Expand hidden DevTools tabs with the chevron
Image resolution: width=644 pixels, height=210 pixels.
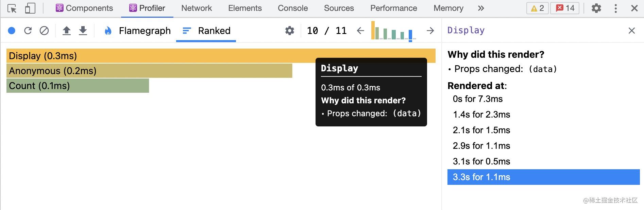pos(481,8)
